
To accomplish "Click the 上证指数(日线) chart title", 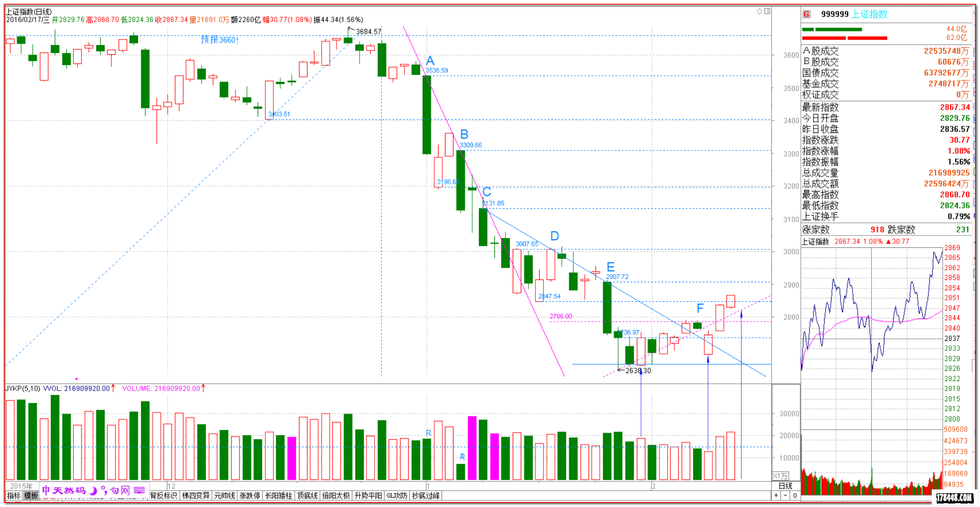I will (x=29, y=12).
